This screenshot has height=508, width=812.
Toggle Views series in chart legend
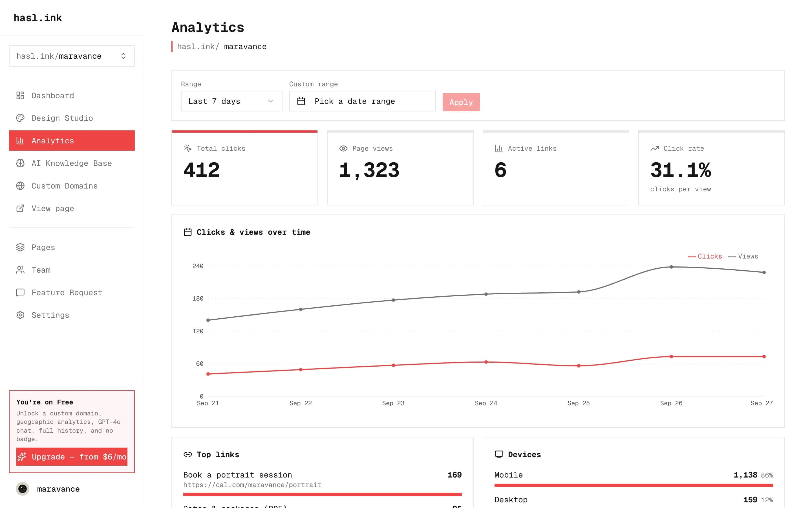click(x=743, y=256)
